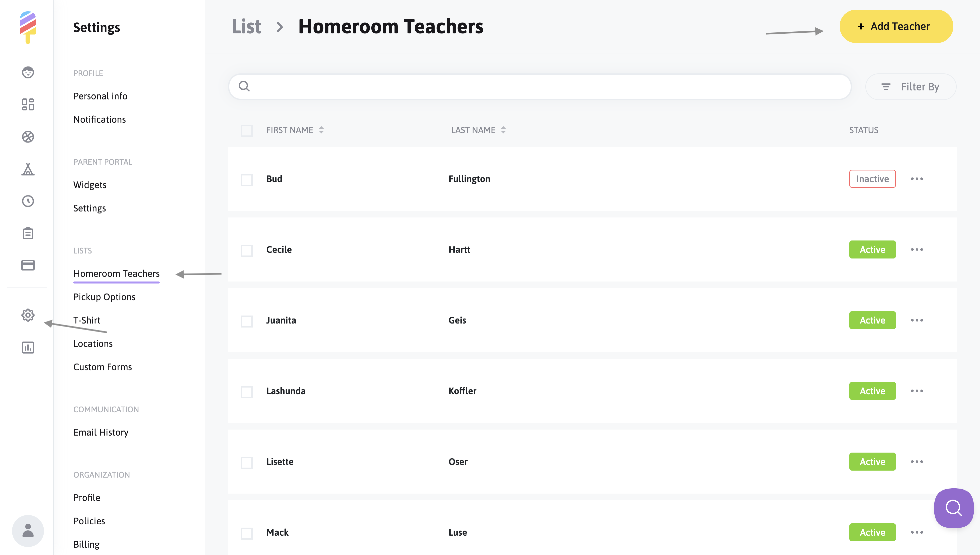Open the camp tent icon
This screenshot has width=980, height=555.
[28, 169]
